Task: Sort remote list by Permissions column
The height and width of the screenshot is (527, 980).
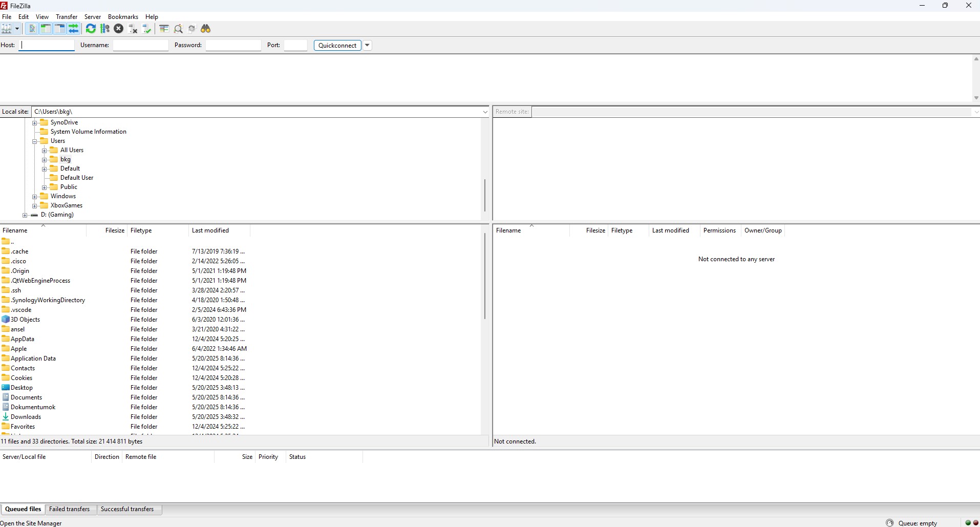Action: click(x=719, y=230)
